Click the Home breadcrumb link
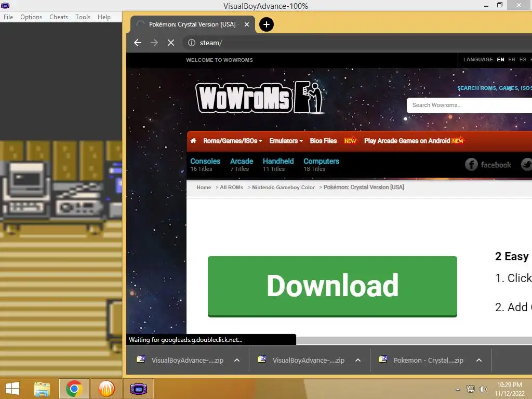Viewport: 532px width, 399px height. click(x=204, y=187)
